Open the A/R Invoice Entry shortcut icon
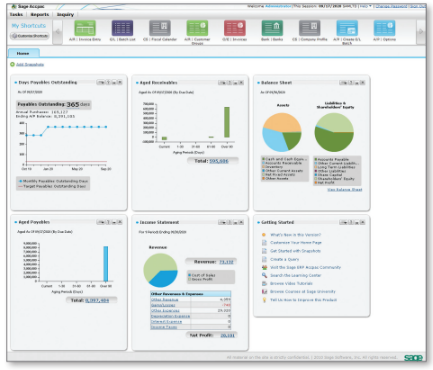This screenshot has width=433, height=370. (85, 28)
